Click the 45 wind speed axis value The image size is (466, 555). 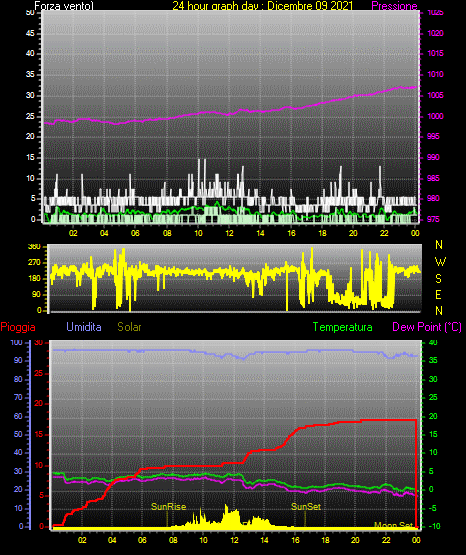coord(30,33)
